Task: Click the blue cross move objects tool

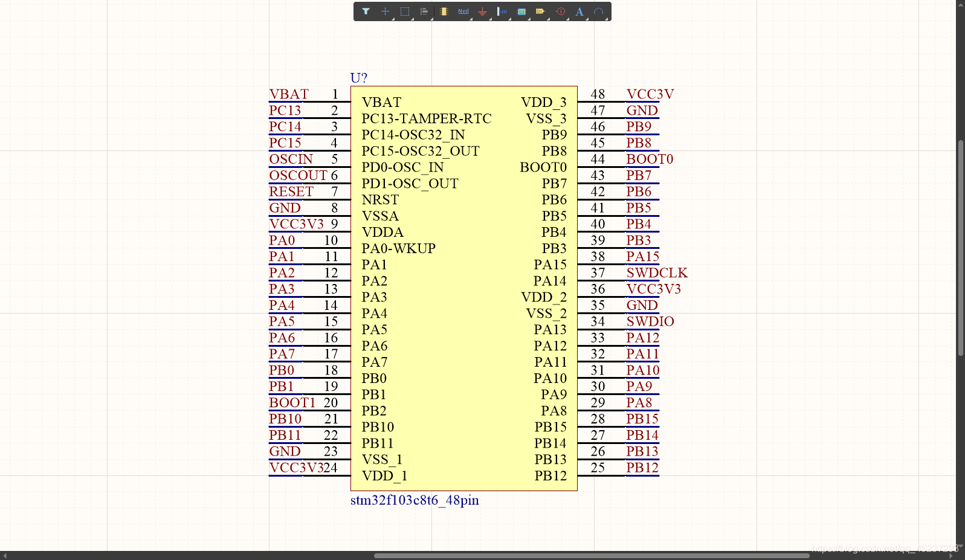Action: point(385,11)
